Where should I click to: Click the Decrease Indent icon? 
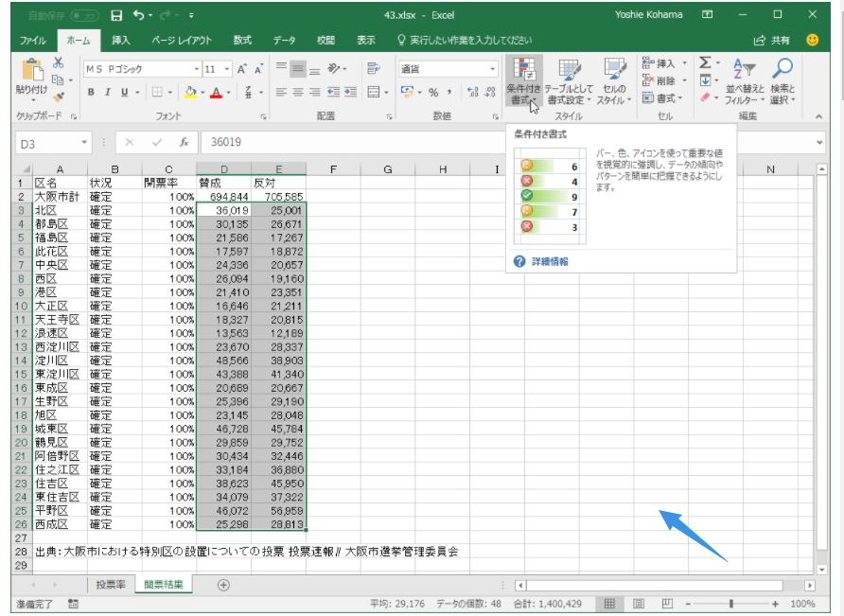(334, 92)
